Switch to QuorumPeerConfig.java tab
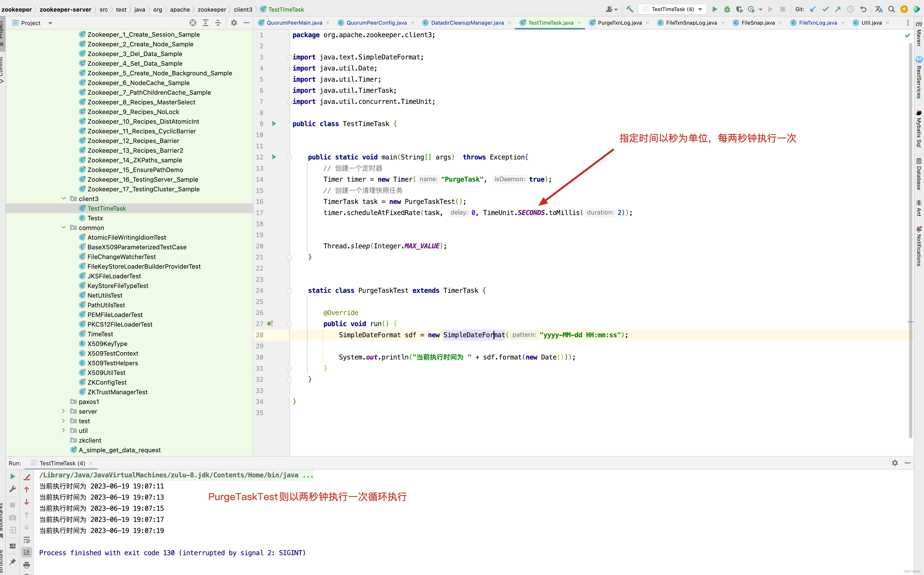 tap(376, 23)
